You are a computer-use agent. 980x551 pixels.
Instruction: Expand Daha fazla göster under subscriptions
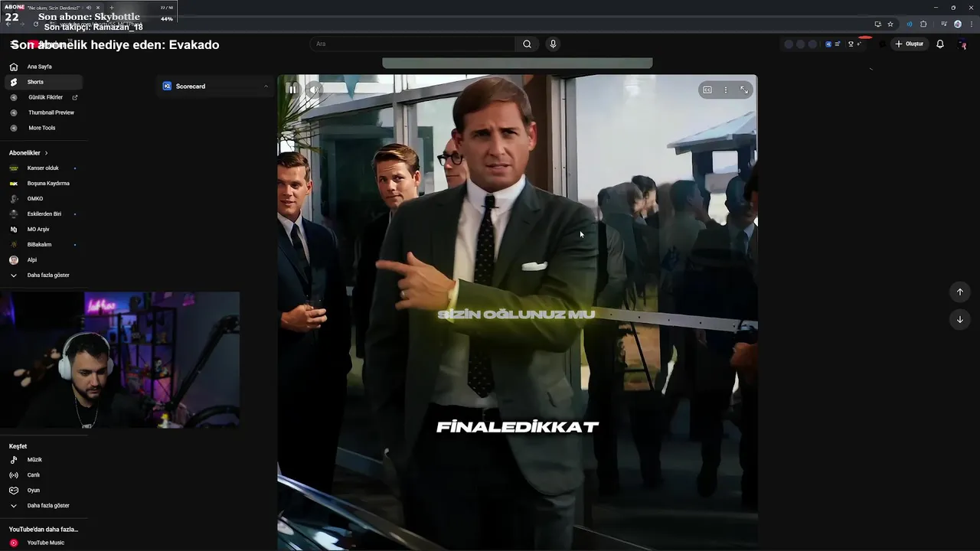click(x=43, y=275)
